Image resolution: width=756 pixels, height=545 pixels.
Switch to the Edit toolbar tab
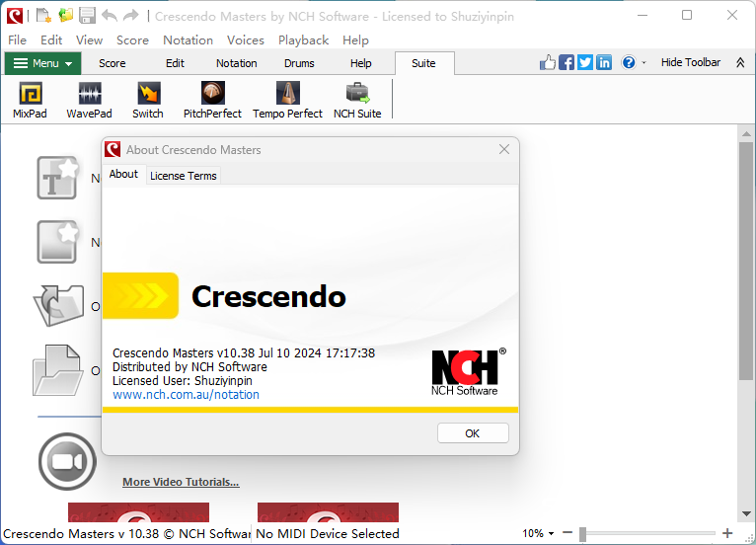pos(175,63)
